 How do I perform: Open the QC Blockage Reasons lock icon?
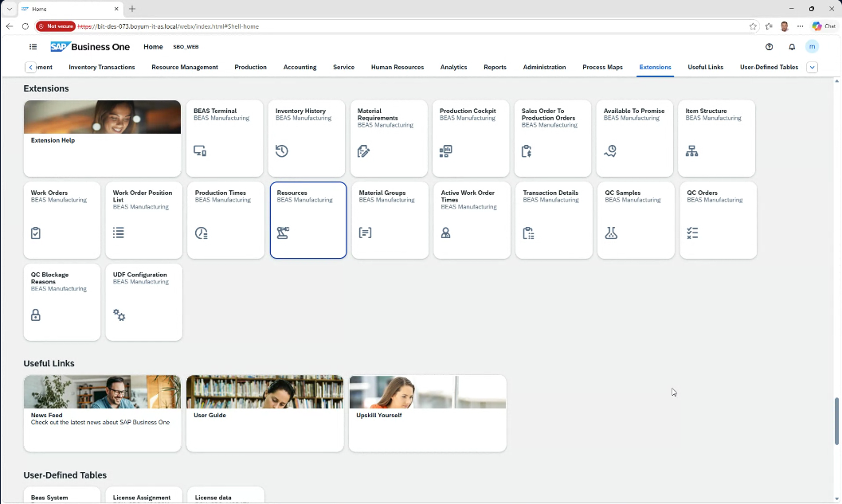[x=36, y=315]
